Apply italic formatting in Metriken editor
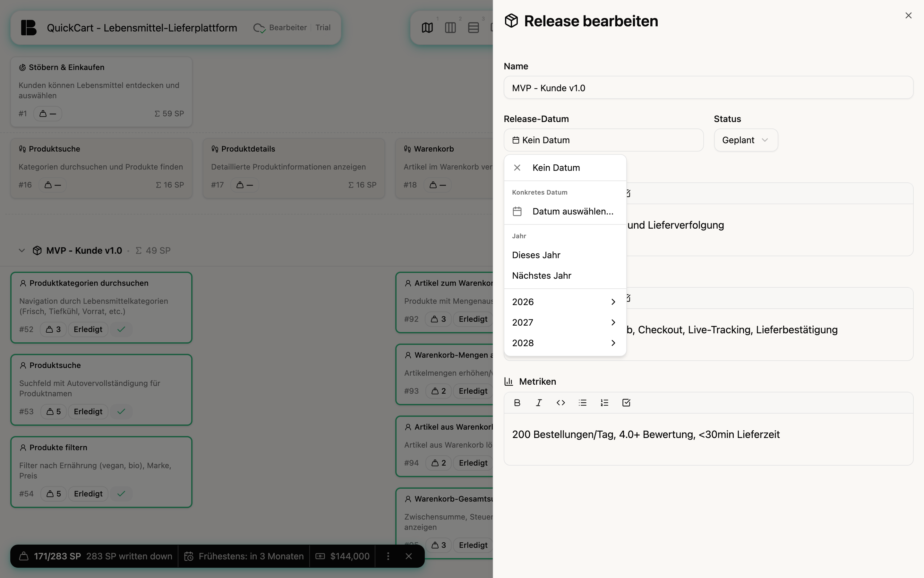 (539, 403)
